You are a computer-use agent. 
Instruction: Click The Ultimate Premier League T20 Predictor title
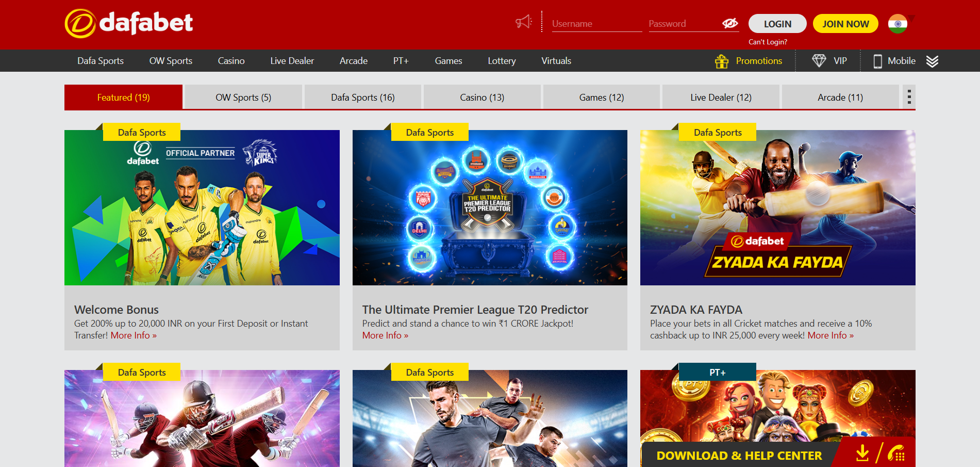point(475,310)
